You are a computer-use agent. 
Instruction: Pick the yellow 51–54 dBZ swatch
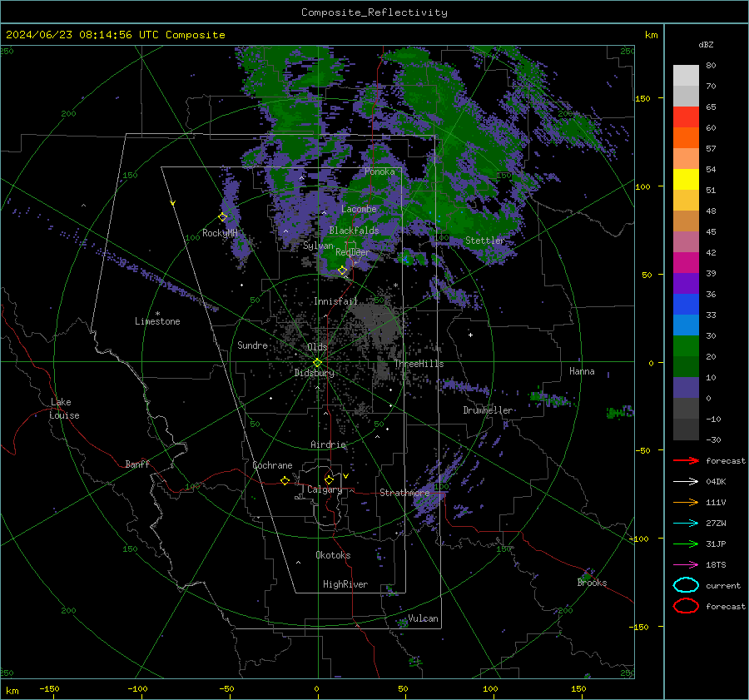[x=686, y=180]
